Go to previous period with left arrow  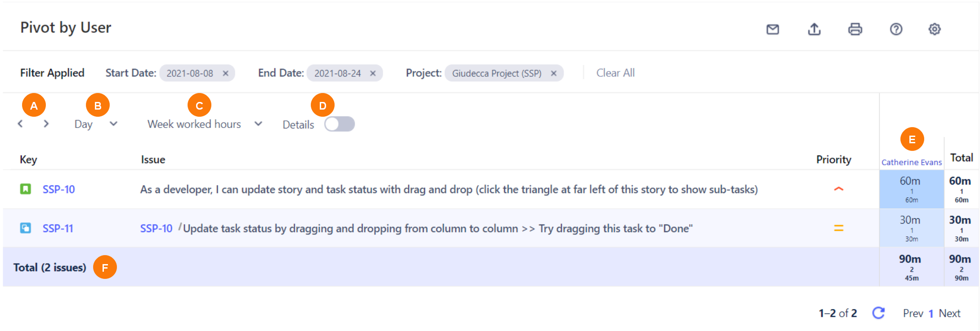[x=20, y=124]
